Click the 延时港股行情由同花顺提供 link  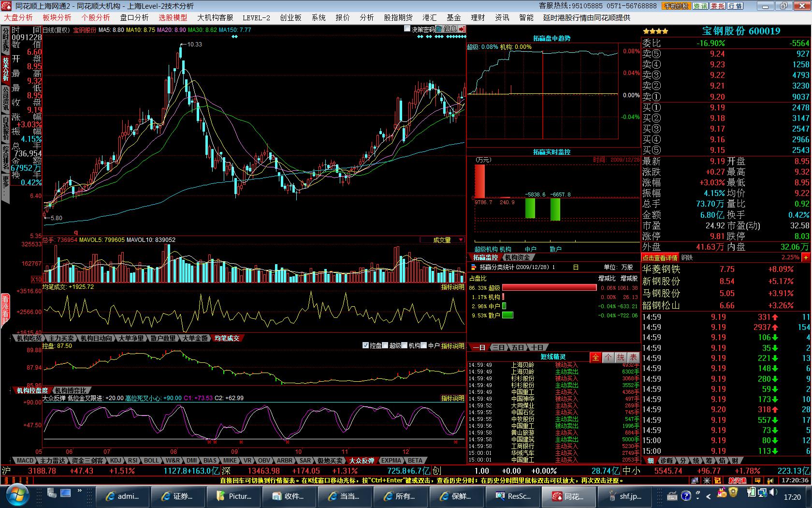pyautogui.click(x=586, y=17)
